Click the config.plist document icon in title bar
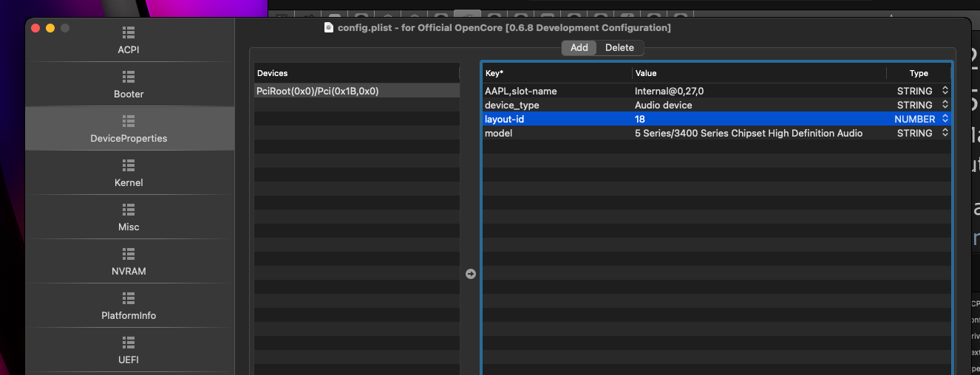Image resolution: width=980 pixels, height=375 pixels. (x=329, y=27)
